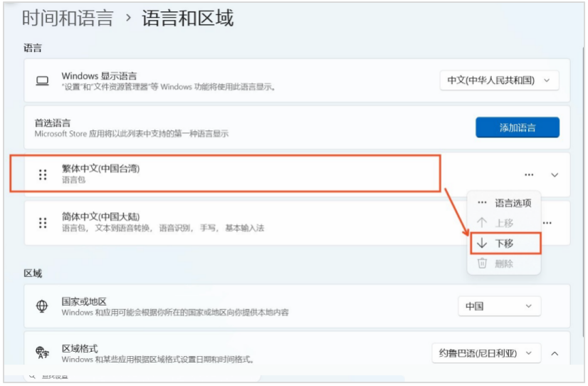588x386 pixels.
Task: Select the 简体中文(中国大陆) language row
Action: [x=214, y=222]
